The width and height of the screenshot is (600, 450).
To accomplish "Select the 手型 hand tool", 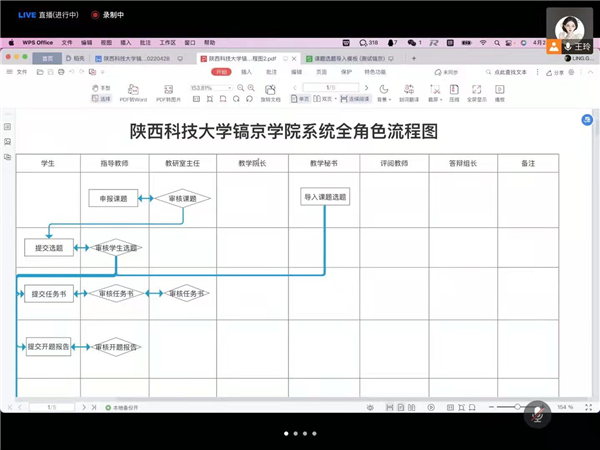I will [x=104, y=88].
